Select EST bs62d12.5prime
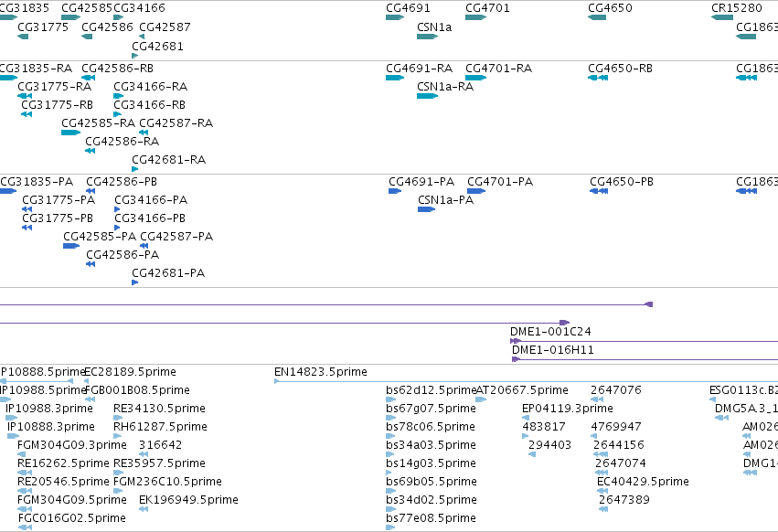 432,390
